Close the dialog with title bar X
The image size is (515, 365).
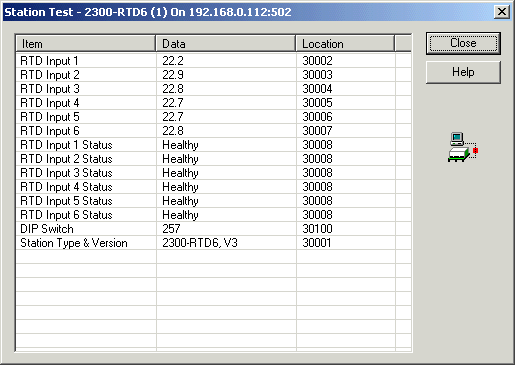502,12
